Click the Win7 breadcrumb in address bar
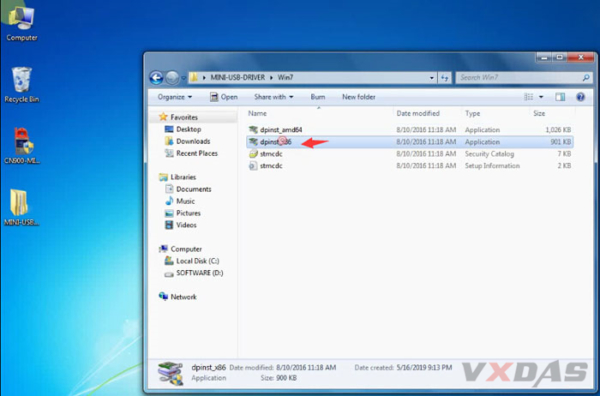 (285, 77)
